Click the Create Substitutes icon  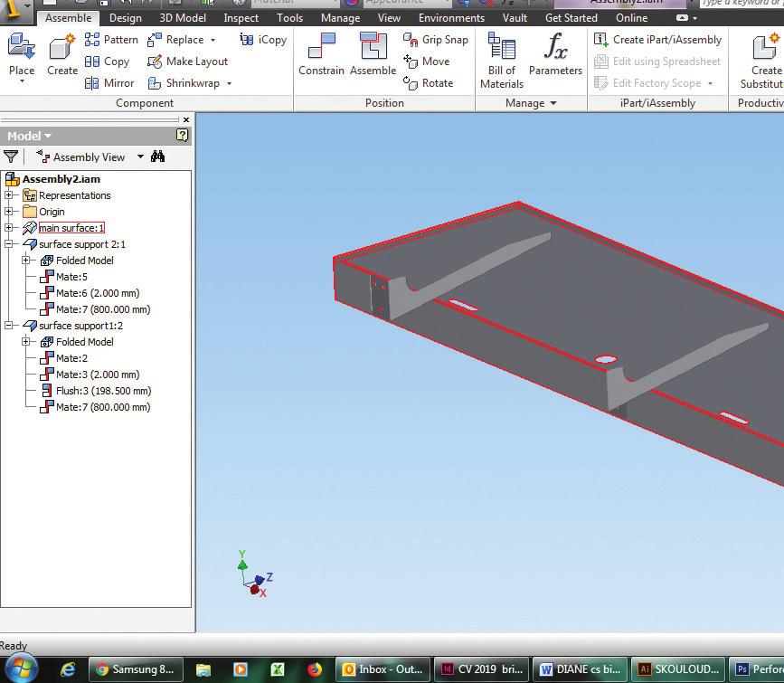point(765,46)
